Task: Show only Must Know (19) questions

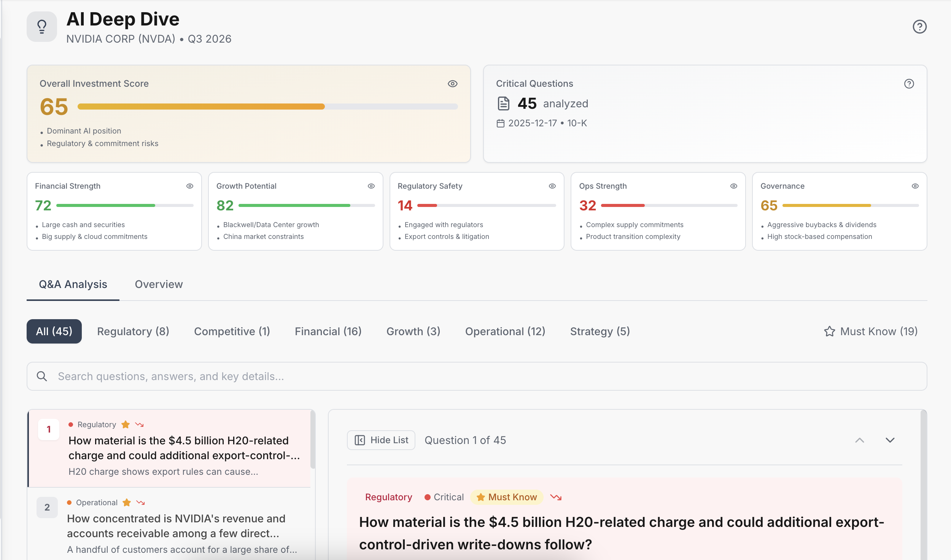Action: [871, 331]
